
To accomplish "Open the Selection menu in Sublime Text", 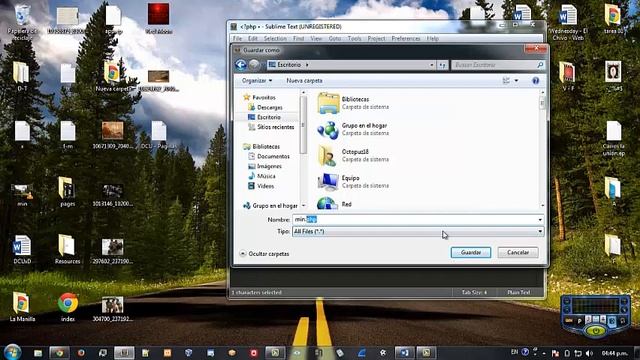I will click(275, 38).
